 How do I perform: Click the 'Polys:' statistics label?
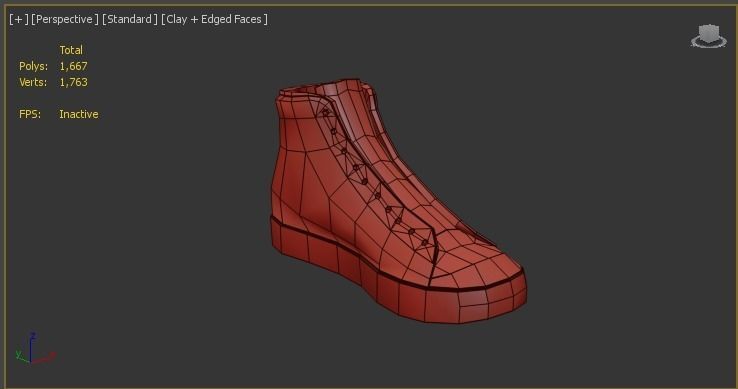[33, 66]
